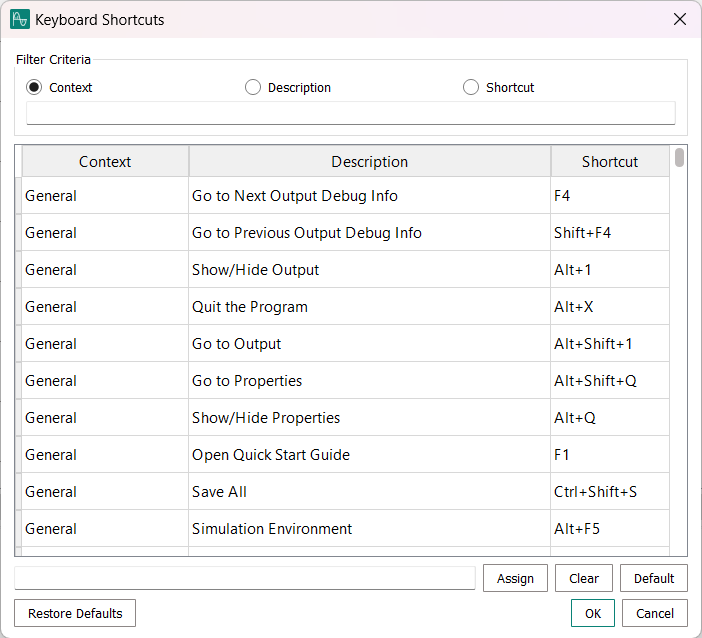Viewport: 702px width, 638px height.
Task: Click General context cell in the F4 row
Action: coord(105,196)
